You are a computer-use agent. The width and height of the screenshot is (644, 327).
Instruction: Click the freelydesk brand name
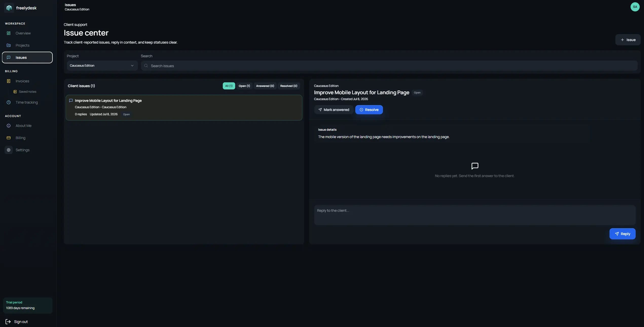26,8
